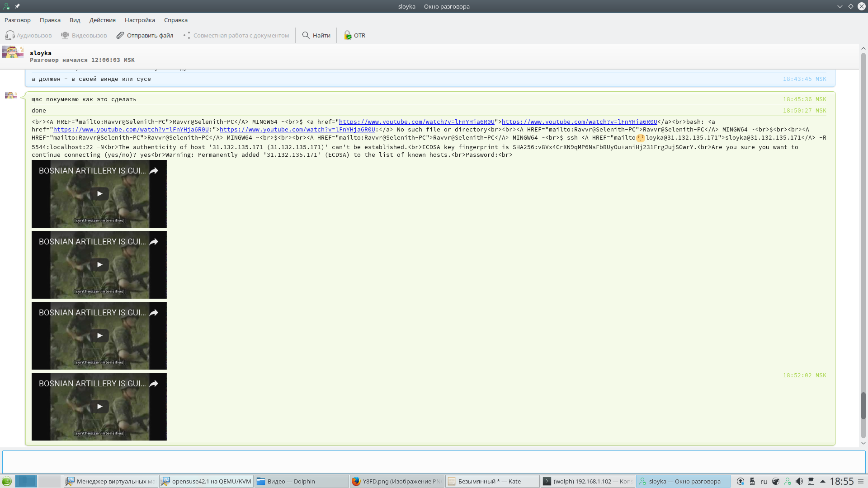Click small sloyka avatar beside messages
Viewport: 868px width, 488px height.
(x=11, y=95)
